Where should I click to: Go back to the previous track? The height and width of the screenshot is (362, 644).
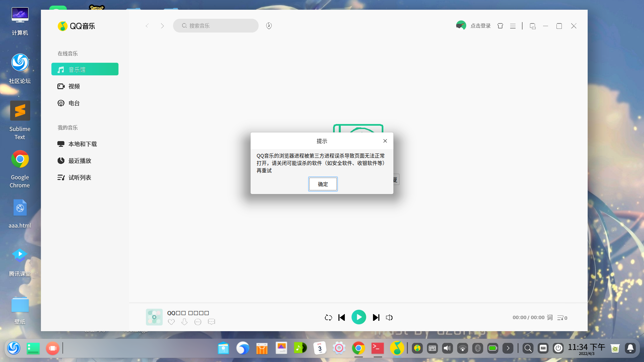341,317
